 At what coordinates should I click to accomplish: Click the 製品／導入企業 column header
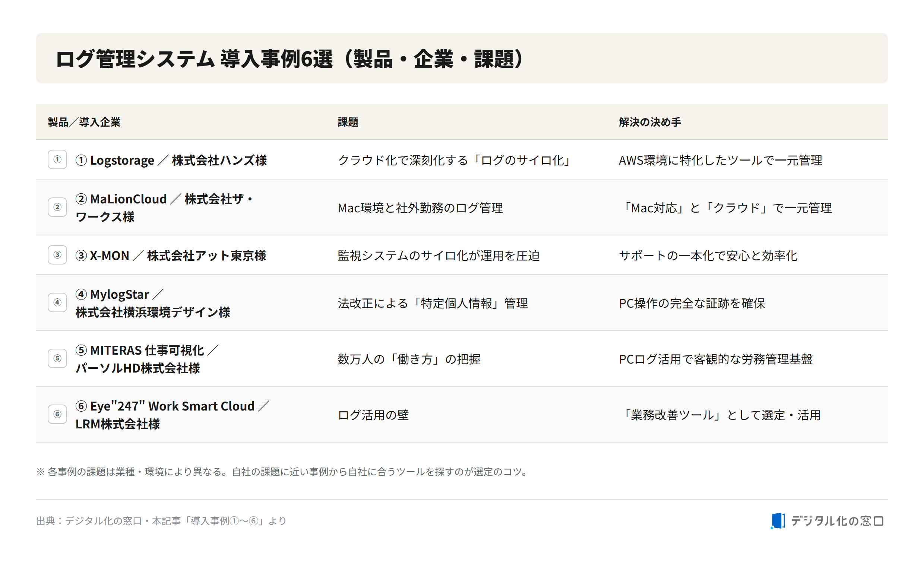click(84, 122)
